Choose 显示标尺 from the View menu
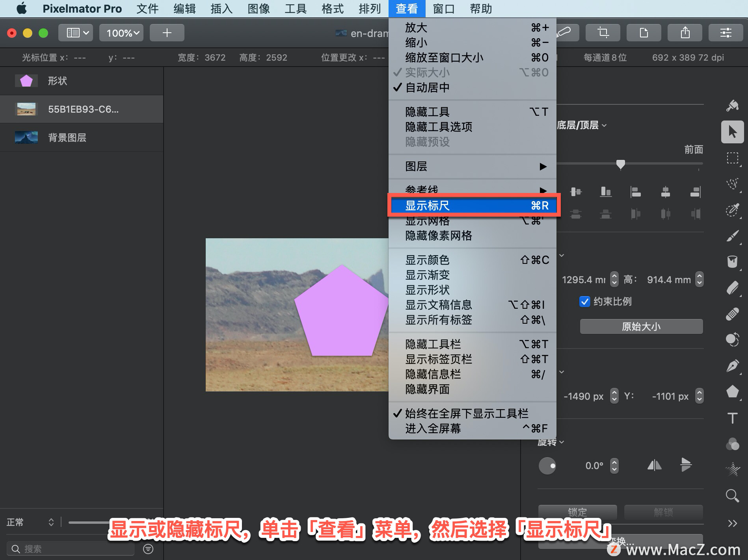Image resolution: width=748 pixels, height=560 pixels. click(472, 205)
